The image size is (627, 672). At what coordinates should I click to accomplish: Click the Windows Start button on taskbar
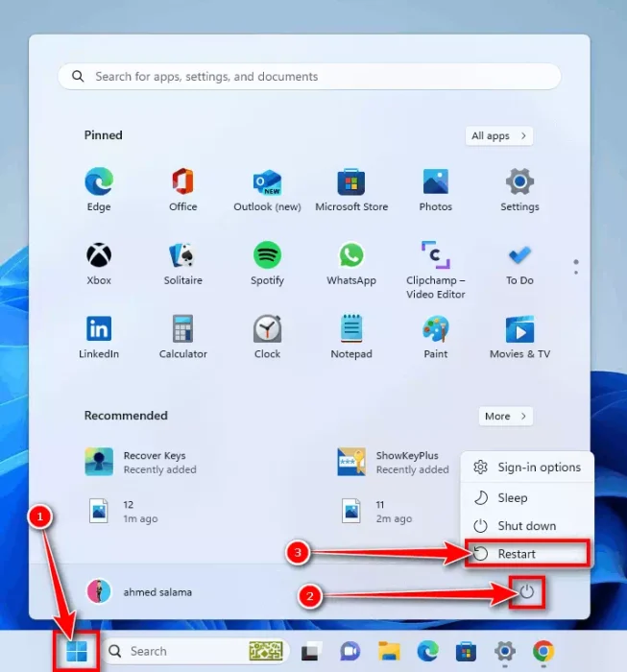click(77, 652)
